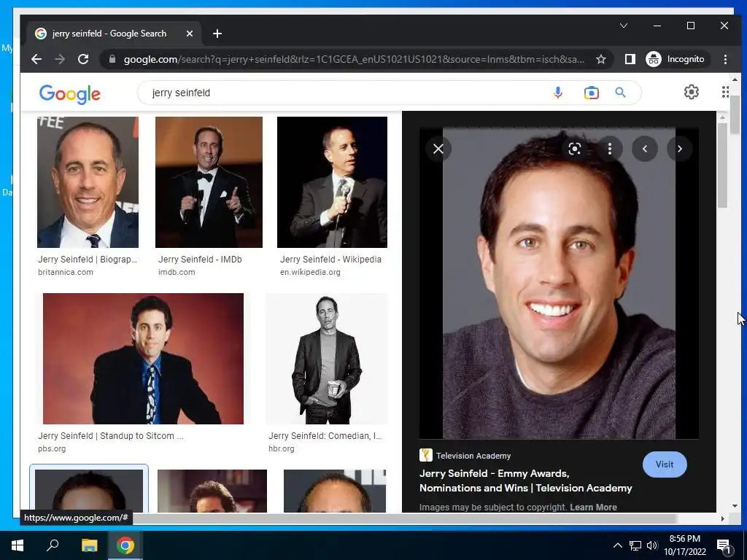
Task: Open the IMDb tuxedo image thumbnail
Action: tap(209, 182)
